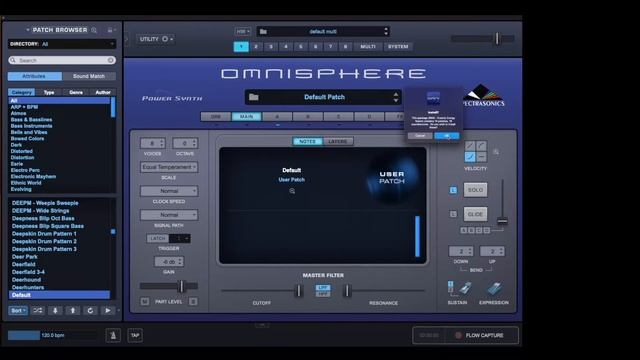Click the patch Search field
Viewport: 640px width, 360px height.
pos(62,60)
